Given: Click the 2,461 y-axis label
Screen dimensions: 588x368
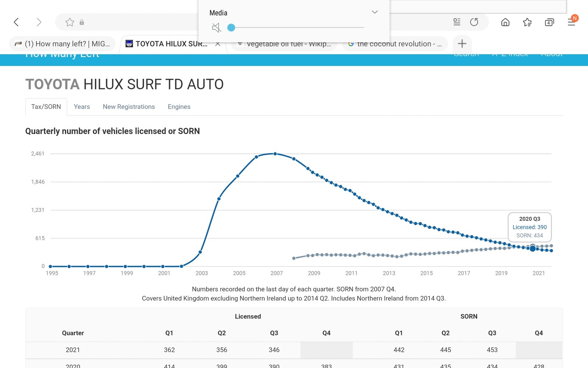Looking at the screenshot, I should (37, 153).
